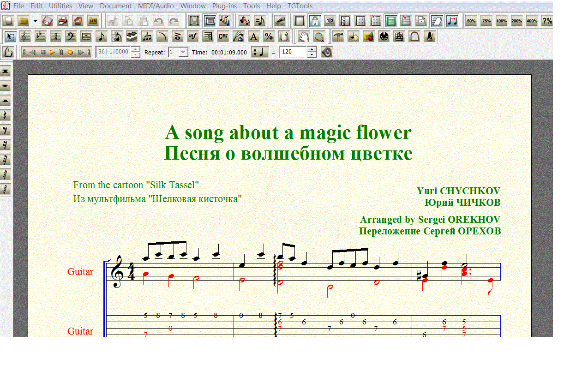The image size is (588, 377).
Task: Select the Measure tool
Action: [x=86, y=36]
